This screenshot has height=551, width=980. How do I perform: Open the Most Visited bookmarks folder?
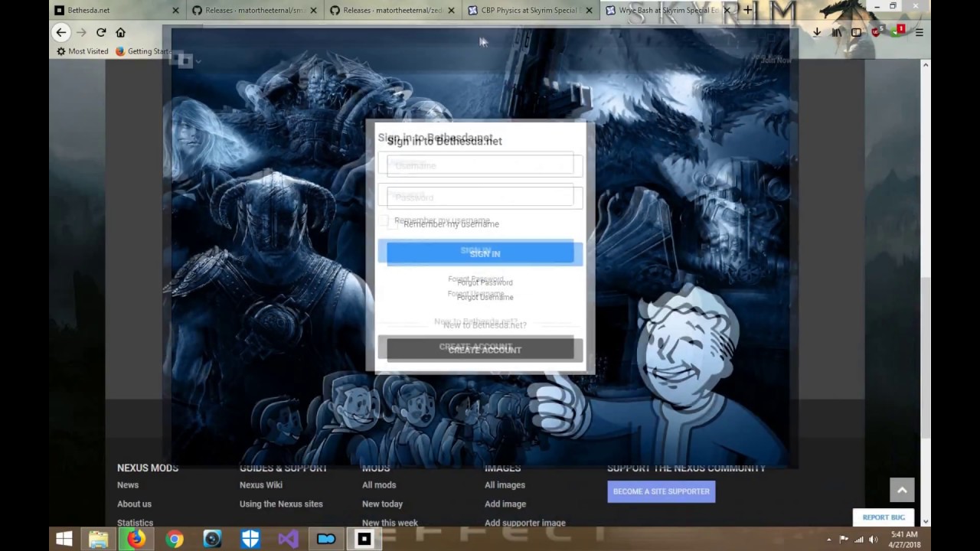83,51
